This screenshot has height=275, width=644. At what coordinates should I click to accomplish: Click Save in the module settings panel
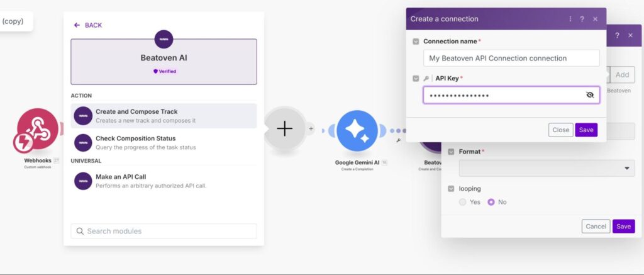point(623,227)
